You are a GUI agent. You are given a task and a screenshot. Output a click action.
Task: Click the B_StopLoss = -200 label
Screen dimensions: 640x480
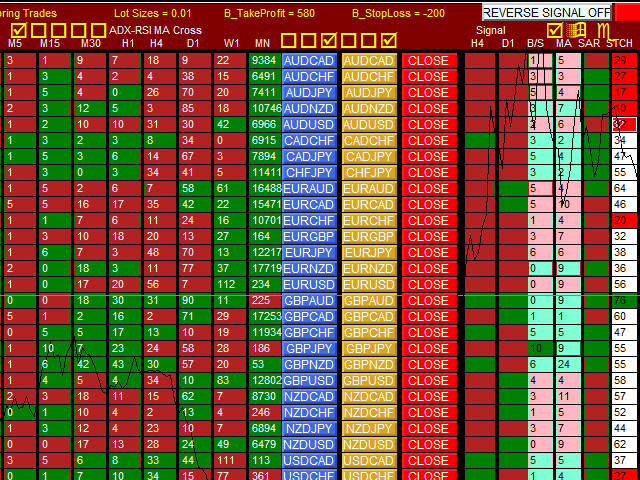point(398,13)
